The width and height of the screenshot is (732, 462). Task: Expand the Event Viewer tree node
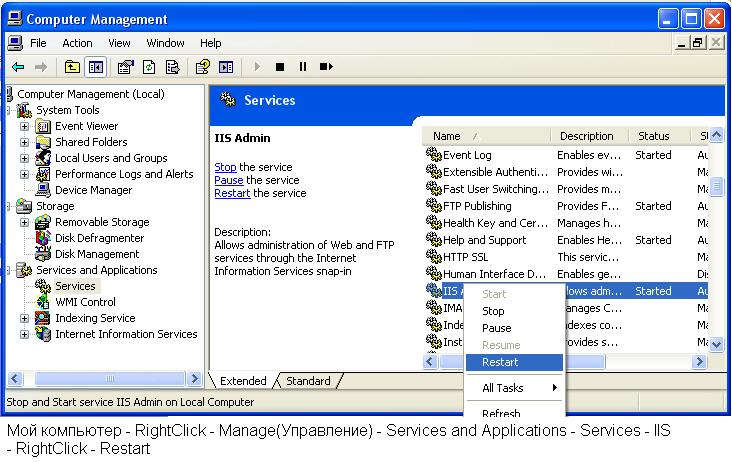[x=24, y=126]
